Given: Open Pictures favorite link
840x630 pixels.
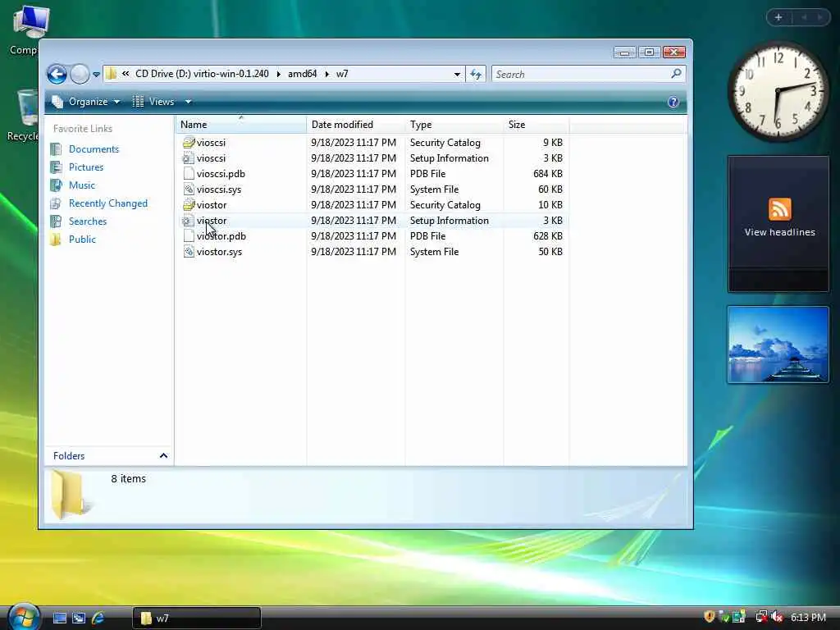Looking at the screenshot, I should click(x=85, y=167).
